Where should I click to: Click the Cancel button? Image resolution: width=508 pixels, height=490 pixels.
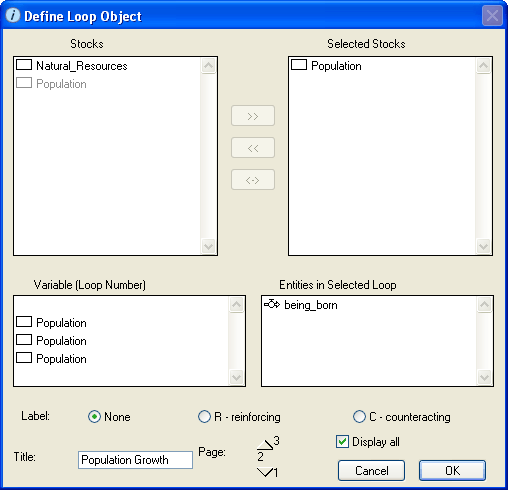click(371, 470)
